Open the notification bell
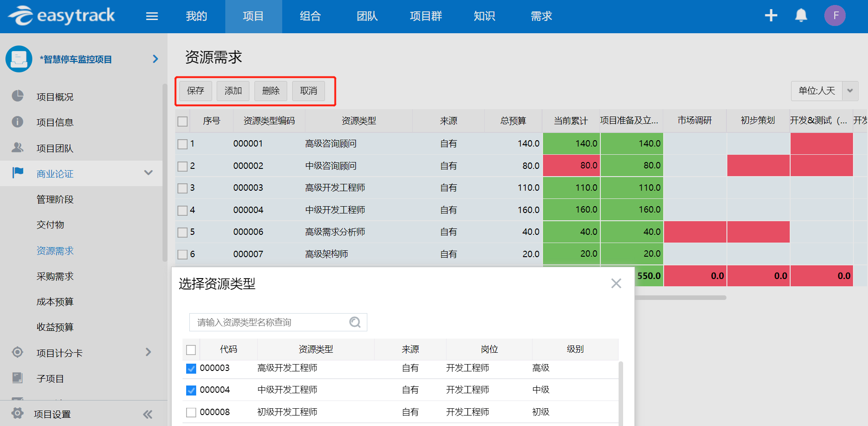 pos(801,15)
